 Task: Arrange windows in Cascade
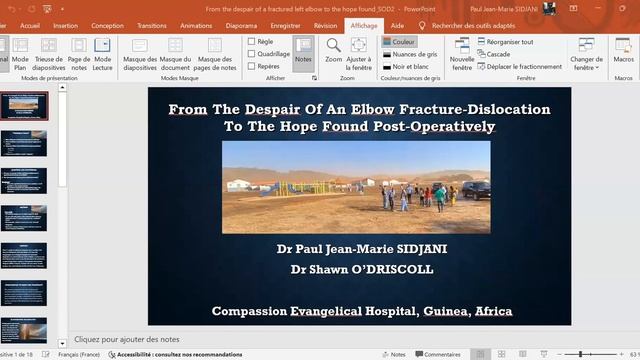pyautogui.click(x=494, y=54)
